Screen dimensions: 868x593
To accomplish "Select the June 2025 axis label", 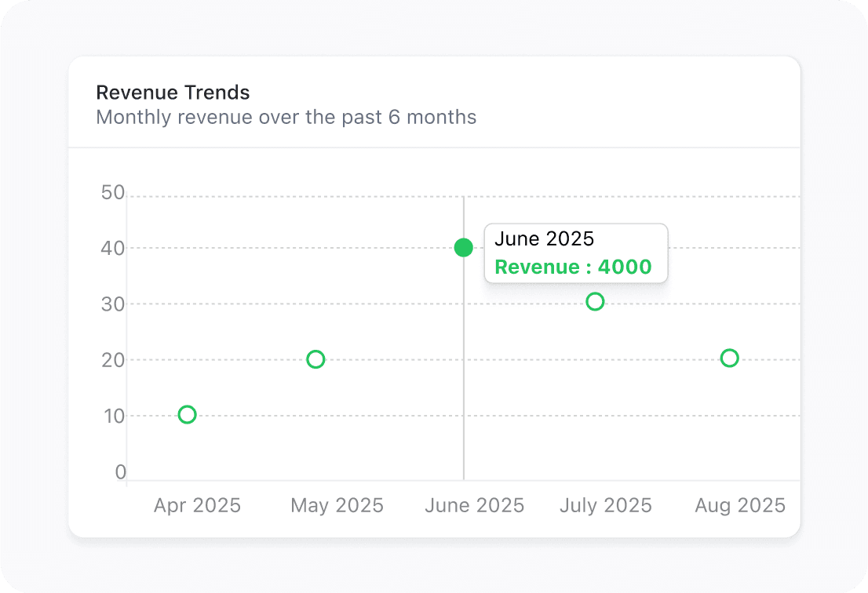I will [x=474, y=505].
